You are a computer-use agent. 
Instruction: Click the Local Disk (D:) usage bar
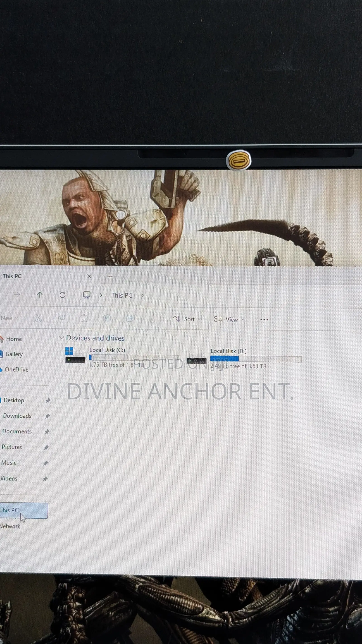coord(256,359)
